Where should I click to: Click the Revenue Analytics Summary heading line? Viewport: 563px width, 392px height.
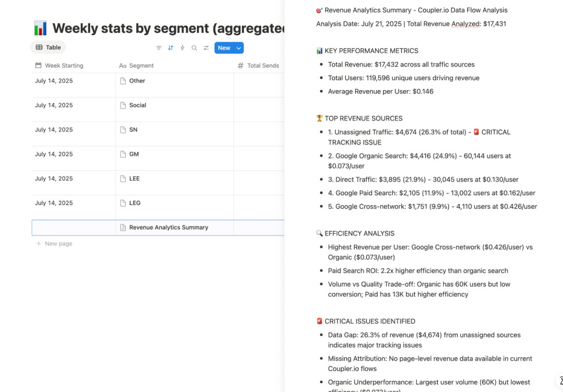(412, 10)
